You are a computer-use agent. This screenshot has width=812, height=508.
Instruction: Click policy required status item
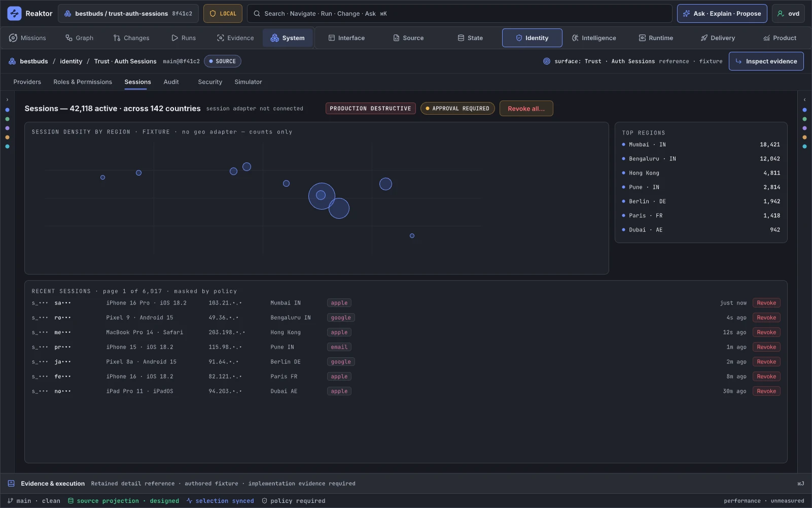pos(293,501)
